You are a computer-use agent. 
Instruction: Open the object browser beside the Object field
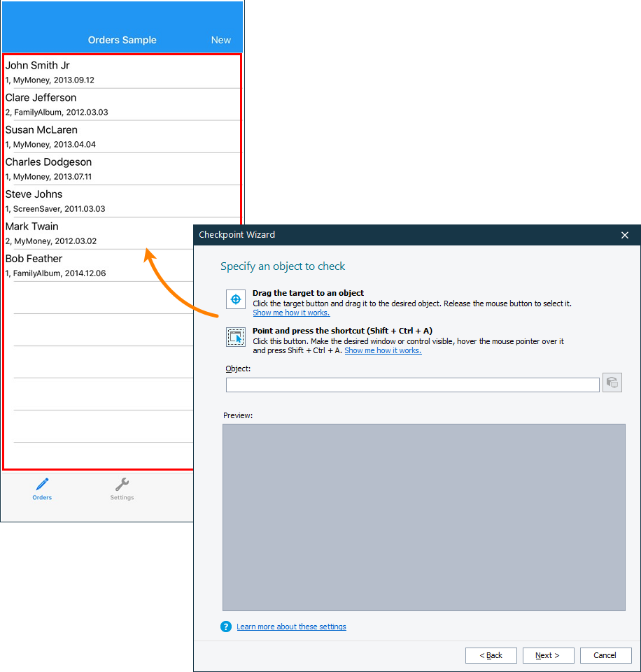[x=612, y=382]
